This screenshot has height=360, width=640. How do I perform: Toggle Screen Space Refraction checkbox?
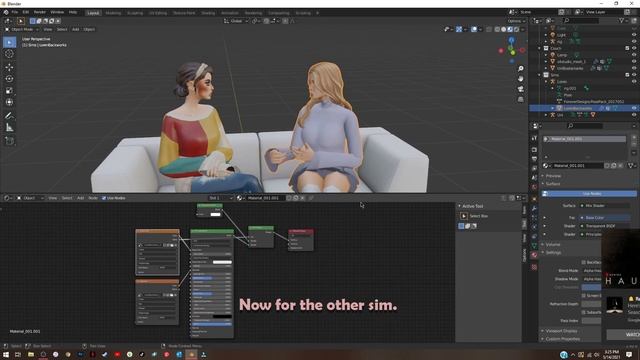(584, 296)
